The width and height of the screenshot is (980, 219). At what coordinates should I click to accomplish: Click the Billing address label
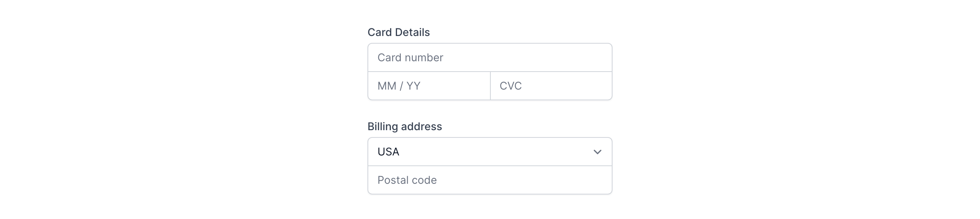(405, 127)
